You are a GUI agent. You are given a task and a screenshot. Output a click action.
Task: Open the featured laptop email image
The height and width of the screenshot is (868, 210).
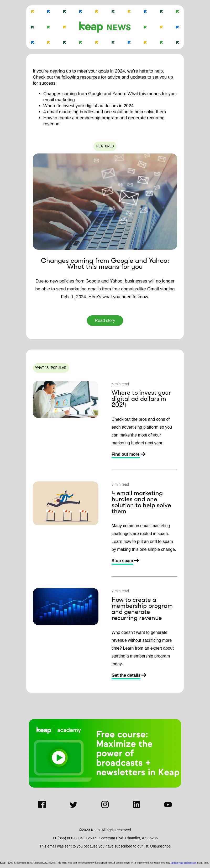(105, 202)
